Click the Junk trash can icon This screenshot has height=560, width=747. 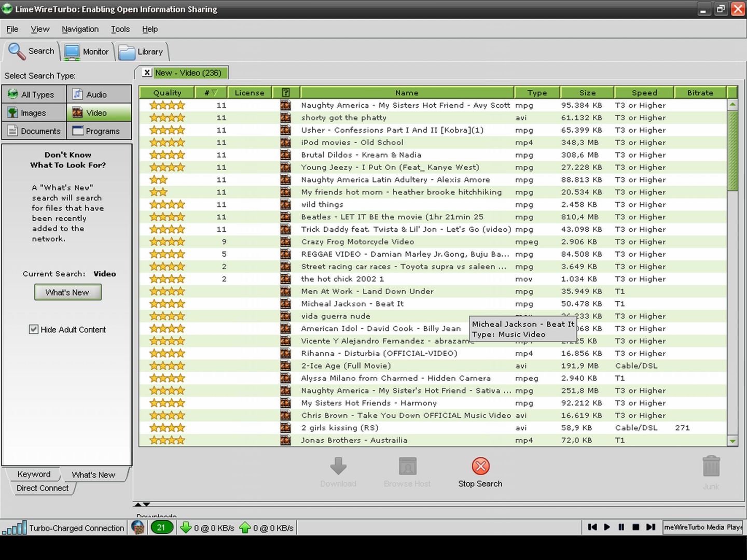[x=711, y=467]
